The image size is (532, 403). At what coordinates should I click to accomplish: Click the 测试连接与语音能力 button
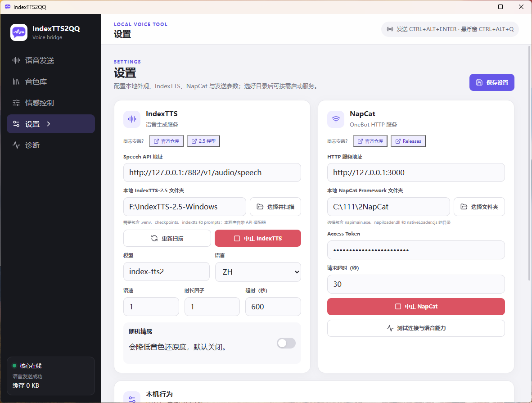click(x=416, y=328)
